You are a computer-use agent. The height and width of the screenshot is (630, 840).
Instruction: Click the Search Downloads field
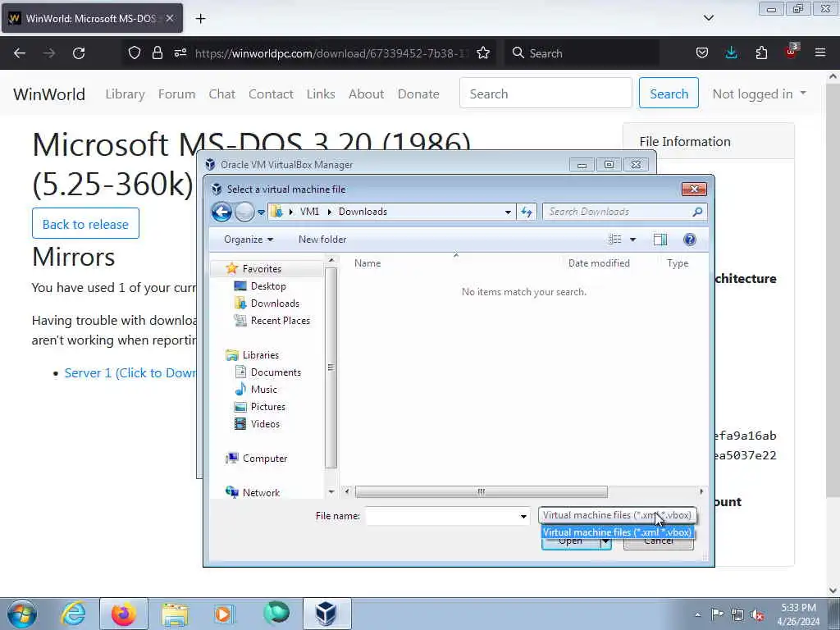[x=624, y=212]
